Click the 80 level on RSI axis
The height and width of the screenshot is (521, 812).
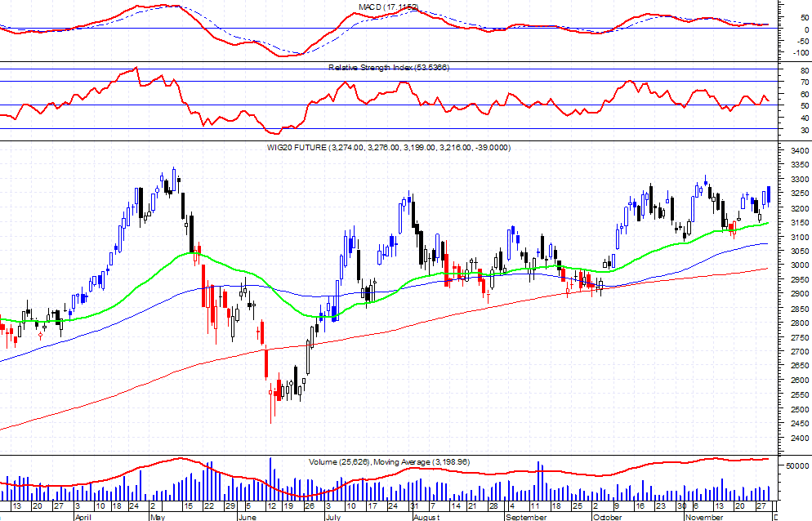[804, 70]
